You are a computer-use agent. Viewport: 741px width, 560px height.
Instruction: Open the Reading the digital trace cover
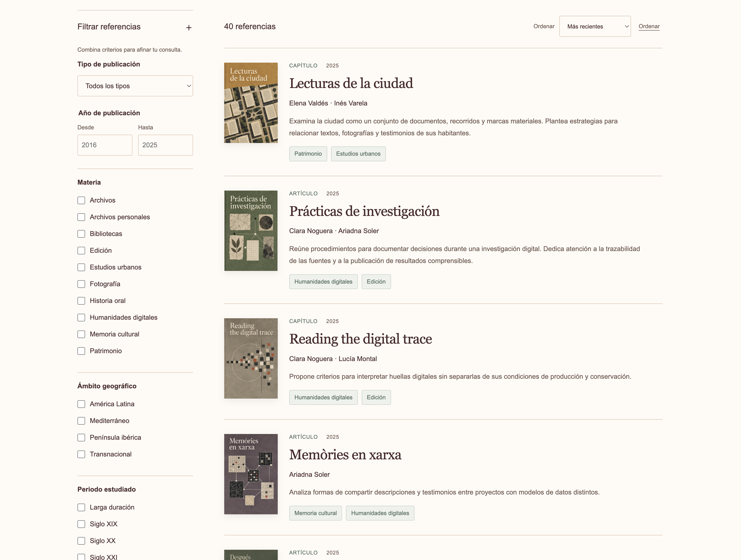(x=251, y=358)
